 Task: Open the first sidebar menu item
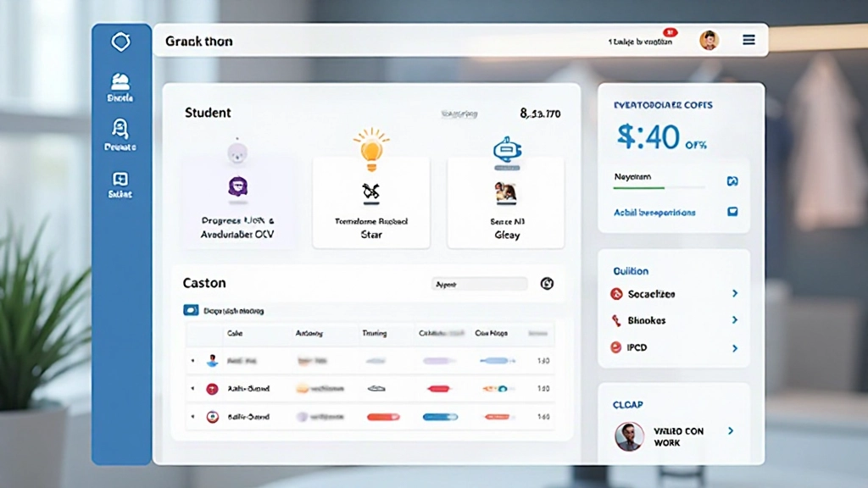point(120,86)
